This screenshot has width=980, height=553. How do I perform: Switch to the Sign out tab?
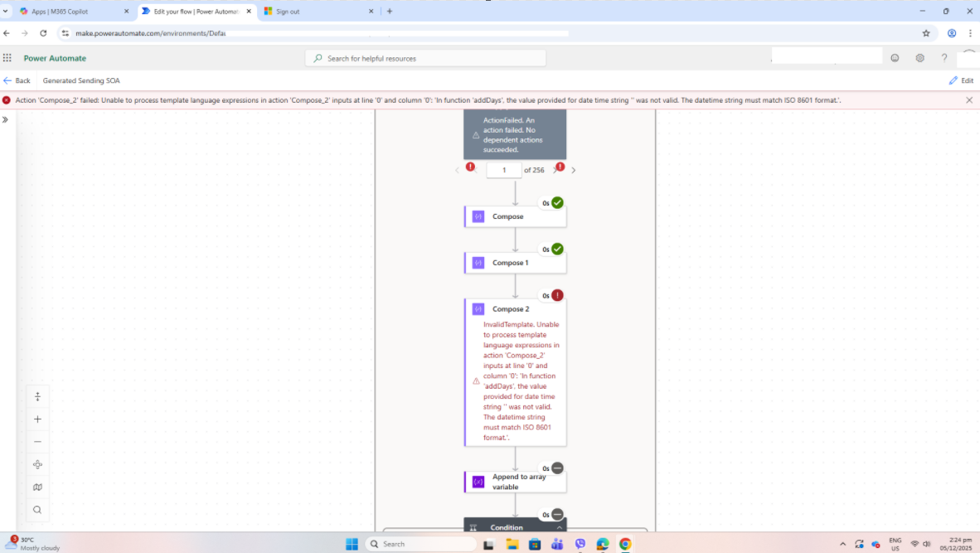tap(318, 12)
